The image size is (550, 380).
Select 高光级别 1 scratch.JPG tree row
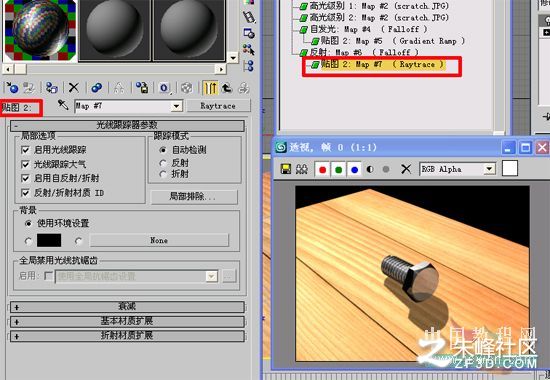[x=374, y=6]
